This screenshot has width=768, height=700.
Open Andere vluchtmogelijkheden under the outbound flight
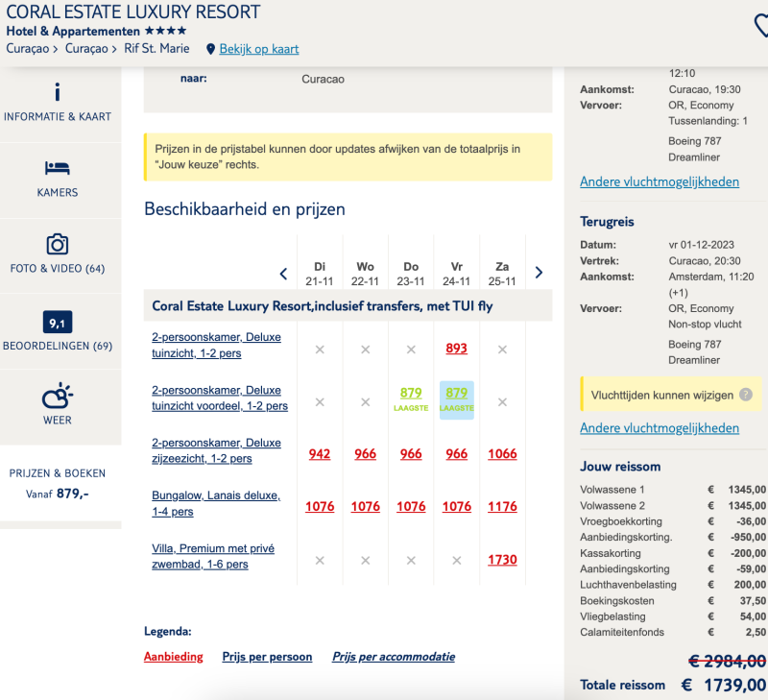660,181
